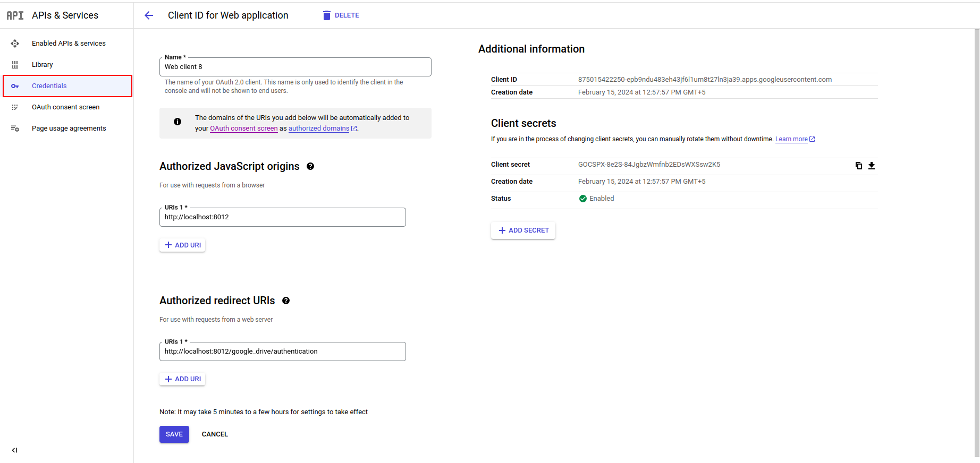
Task: Select Credentials in the sidebar
Action: pyautogui.click(x=67, y=86)
